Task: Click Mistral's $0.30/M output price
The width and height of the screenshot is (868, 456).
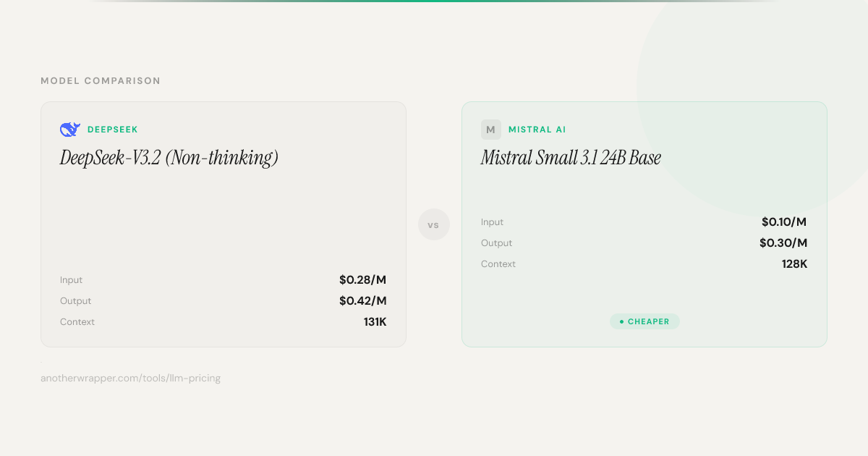Action: coord(783,243)
